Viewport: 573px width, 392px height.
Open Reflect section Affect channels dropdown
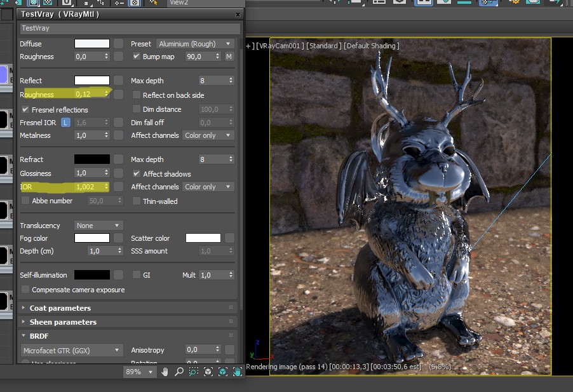[x=208, y=135]
